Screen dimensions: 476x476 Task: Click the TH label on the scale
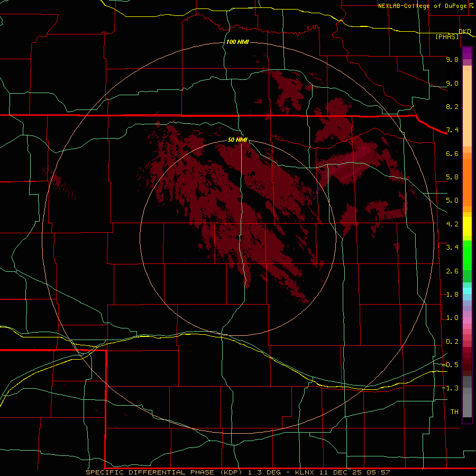tap(454, 411)
